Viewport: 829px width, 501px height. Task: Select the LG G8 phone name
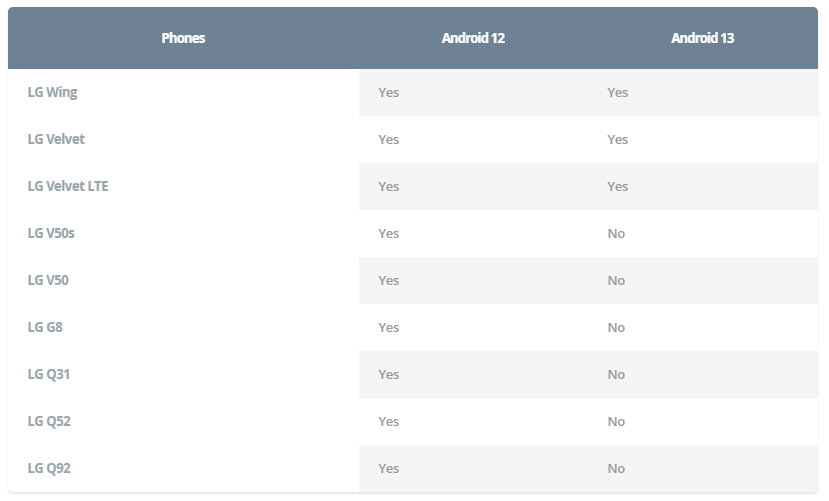pos(45,327)
